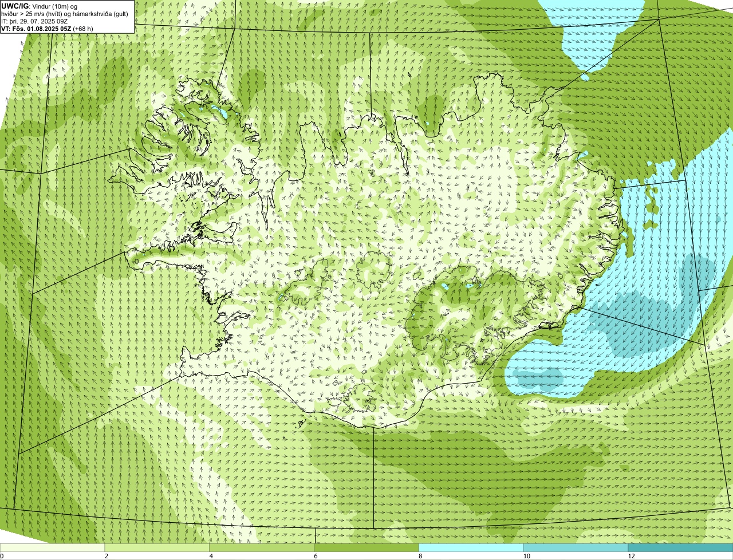733x560 pixels.
Task: Click the 4–6 m/s legend color segment
Action: click(262, 547)
